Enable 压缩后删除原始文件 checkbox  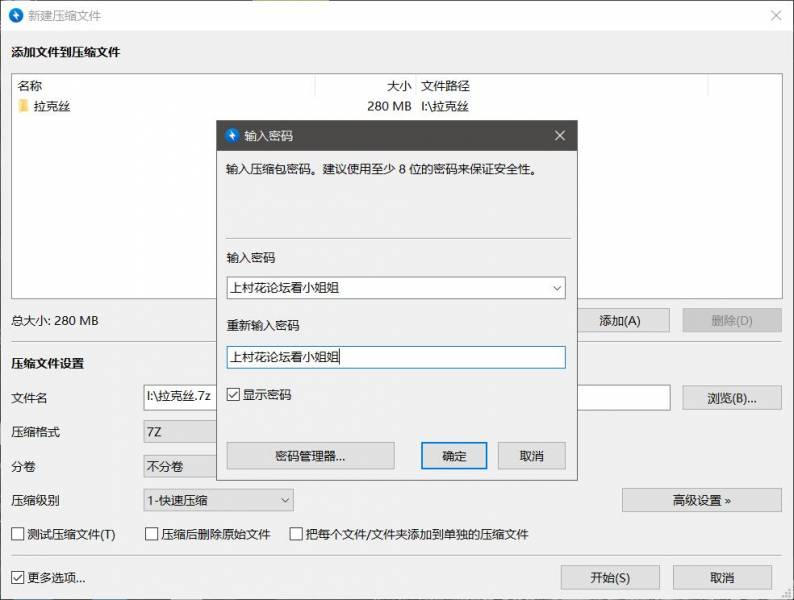152,534
